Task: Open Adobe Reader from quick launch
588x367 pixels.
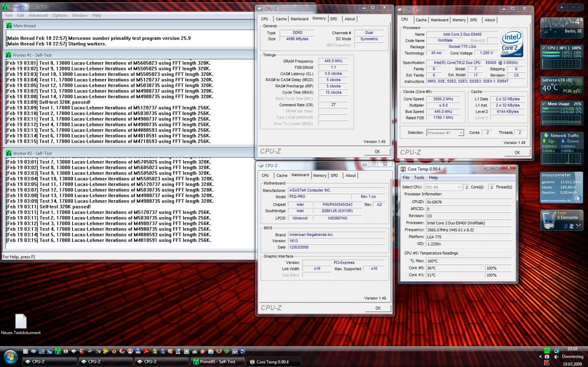Action: click(x=146, y=351)
